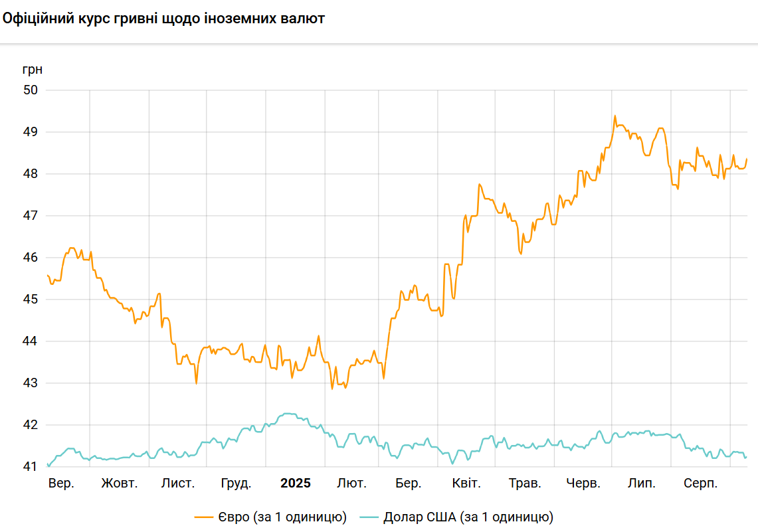
Task: Click the chart title about official hryvnia rate
Action: point(163,19)
